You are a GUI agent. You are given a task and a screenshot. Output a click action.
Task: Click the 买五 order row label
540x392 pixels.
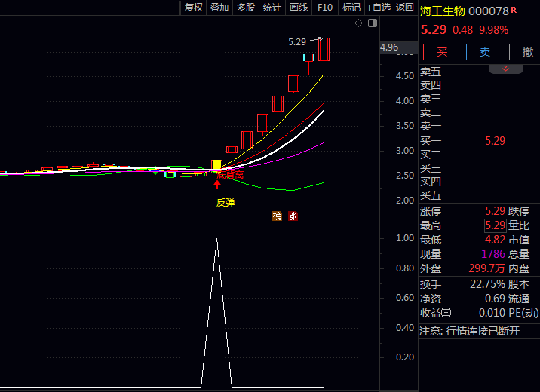(x=431, y=195)
